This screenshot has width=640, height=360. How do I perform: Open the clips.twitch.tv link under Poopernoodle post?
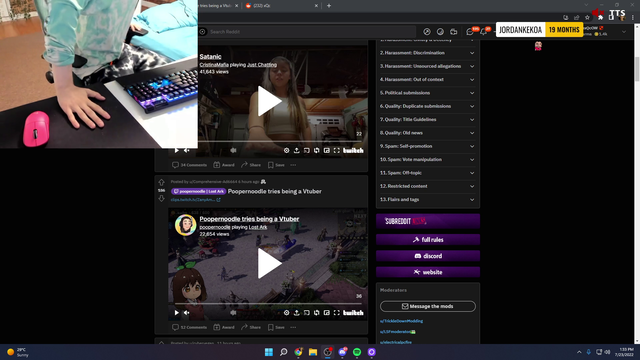click(x=196, y=200)
